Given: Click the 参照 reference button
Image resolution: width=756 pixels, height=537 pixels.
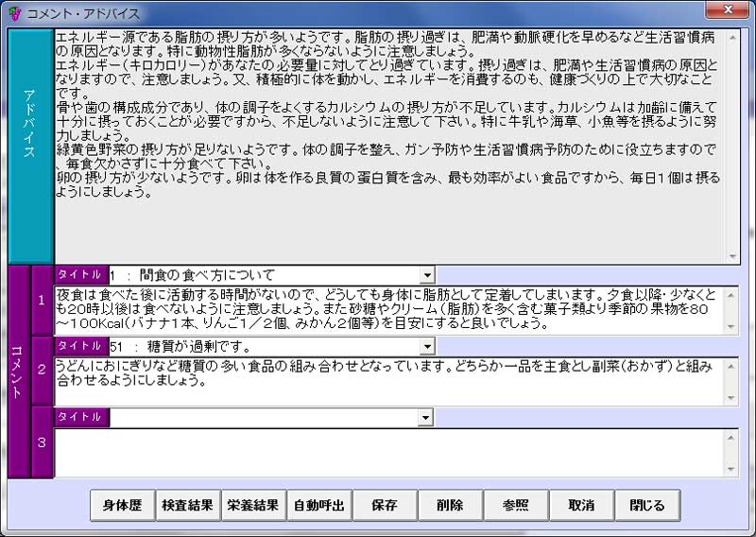Looking at the screenshot, I should tap(516, 505).
